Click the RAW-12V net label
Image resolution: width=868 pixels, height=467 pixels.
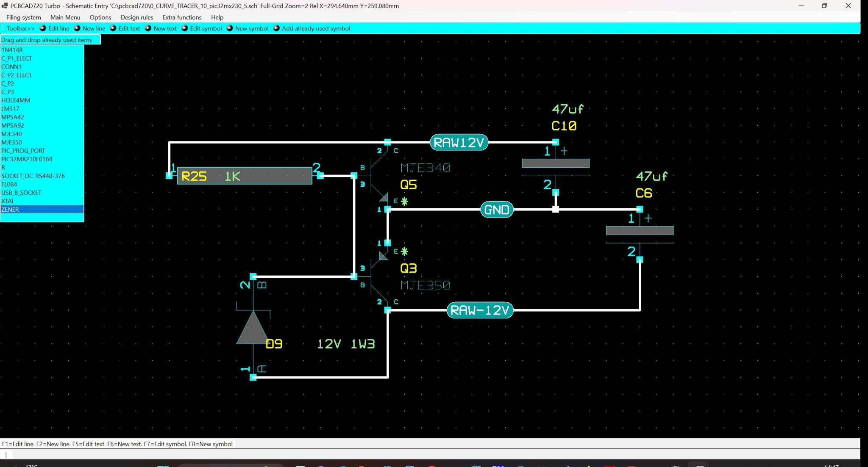tap(480, 310)
